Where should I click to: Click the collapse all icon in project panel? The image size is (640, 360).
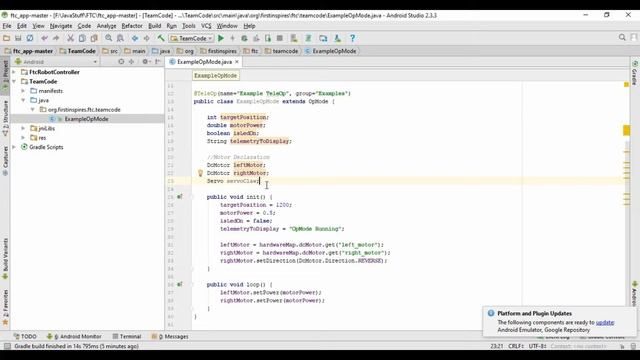pos(131,62)
